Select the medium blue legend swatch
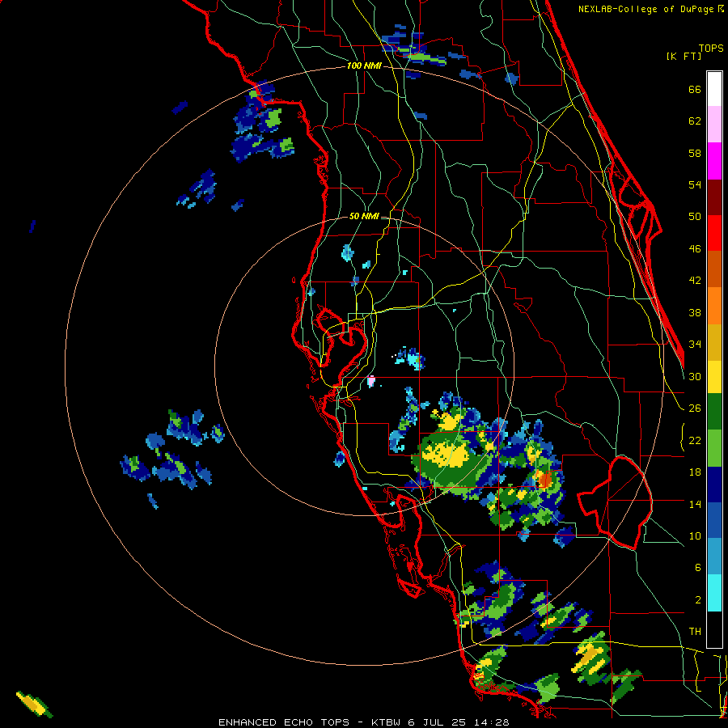728x728 pixels. [714, 520]
